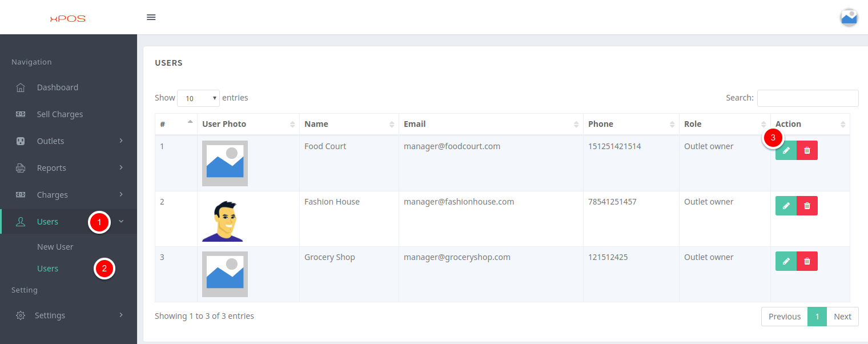Click Grocery Shop placeholder photo
Screen dimensions: 868x344
tap(225, 274)
